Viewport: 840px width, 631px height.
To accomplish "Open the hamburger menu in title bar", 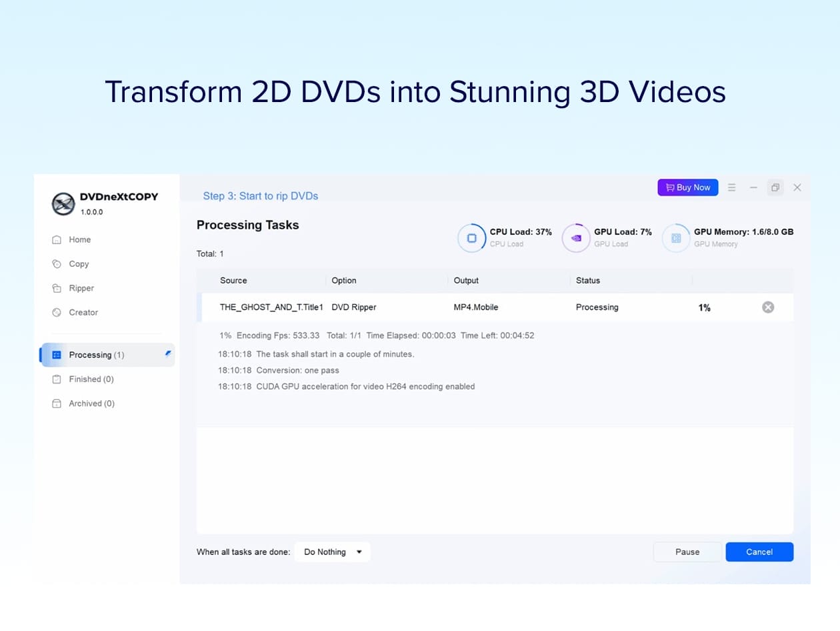I will point(731,188).
